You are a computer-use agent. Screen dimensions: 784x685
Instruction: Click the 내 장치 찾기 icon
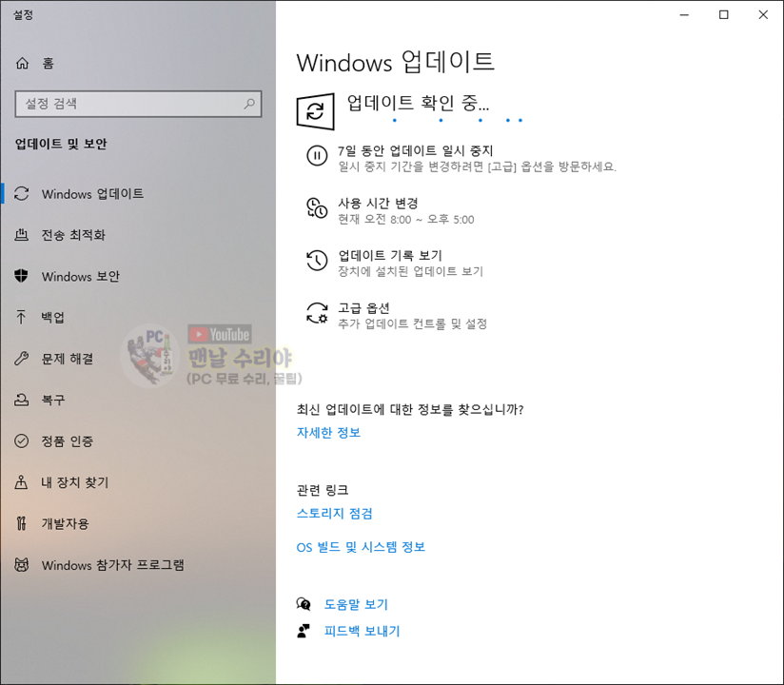(x=22, y=482)
